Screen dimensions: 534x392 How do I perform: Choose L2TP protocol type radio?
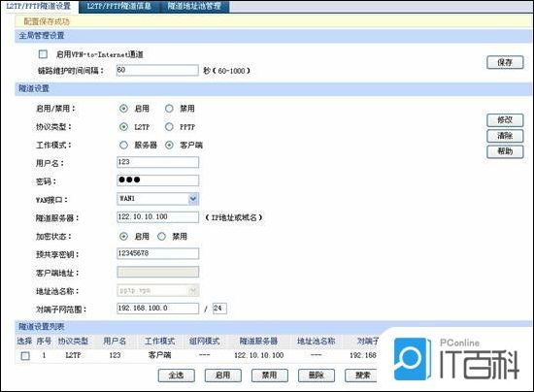click(x=123, y=127)
